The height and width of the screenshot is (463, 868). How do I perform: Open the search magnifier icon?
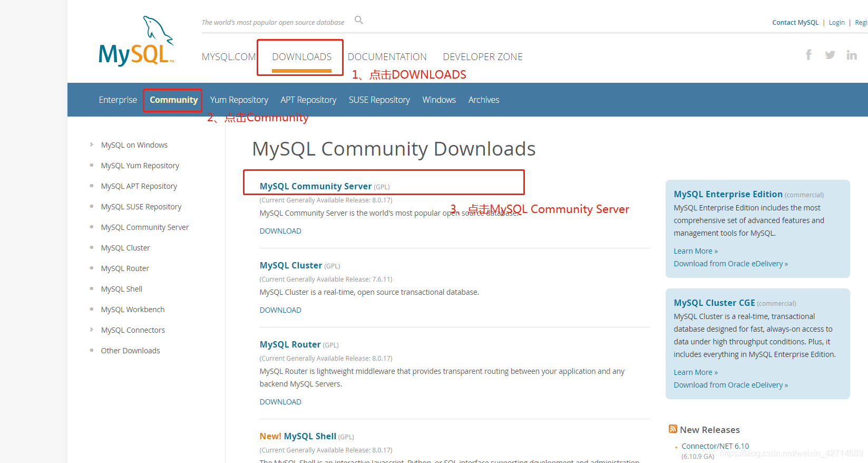[359, 20]
